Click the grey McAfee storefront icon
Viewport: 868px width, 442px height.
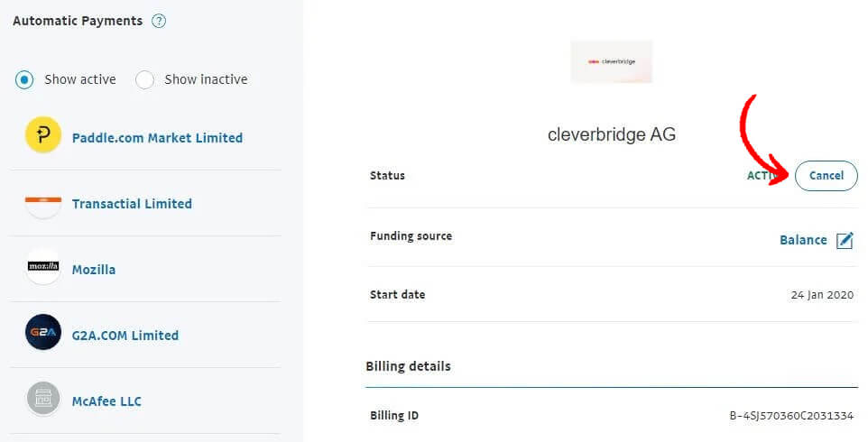click(43, 399)
